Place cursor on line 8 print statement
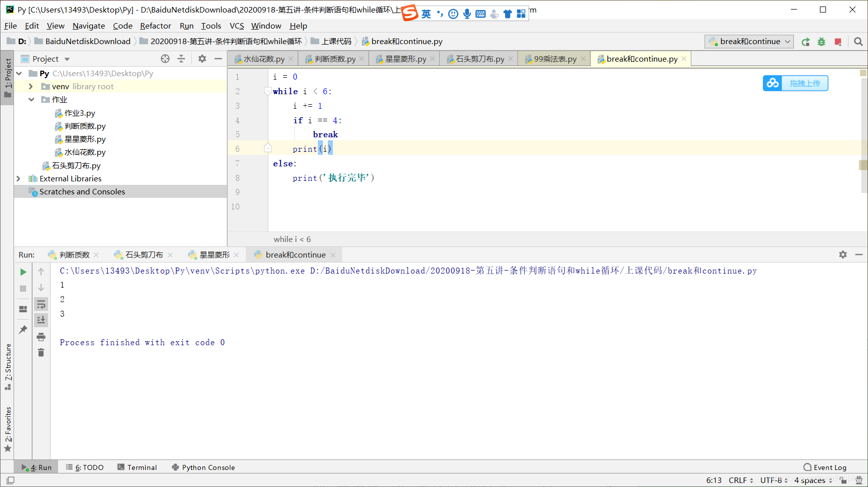This screenshot has height=487, width=868. [333, 178]
